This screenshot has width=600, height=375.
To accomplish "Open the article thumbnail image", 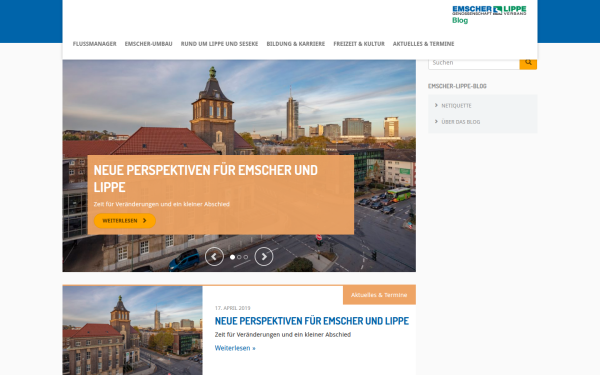I will click(132, 331).
